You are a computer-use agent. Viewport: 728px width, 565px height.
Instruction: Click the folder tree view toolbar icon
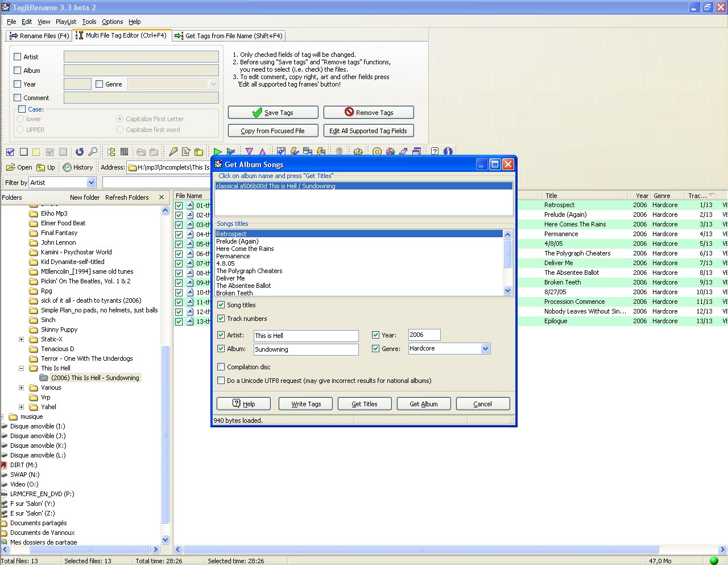(111, 152)
